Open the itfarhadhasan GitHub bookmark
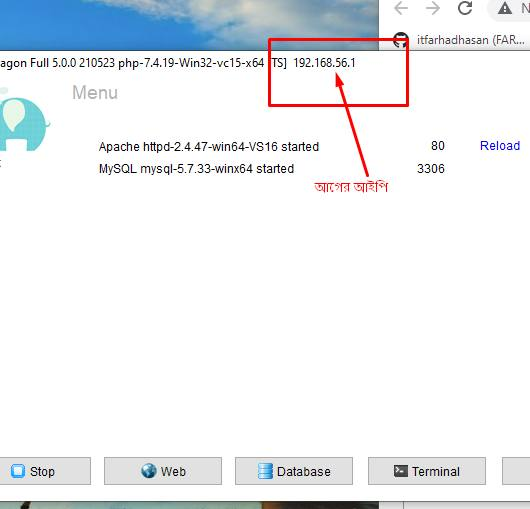The height and width of the screenshot is (509, 530). coord(460,40)
